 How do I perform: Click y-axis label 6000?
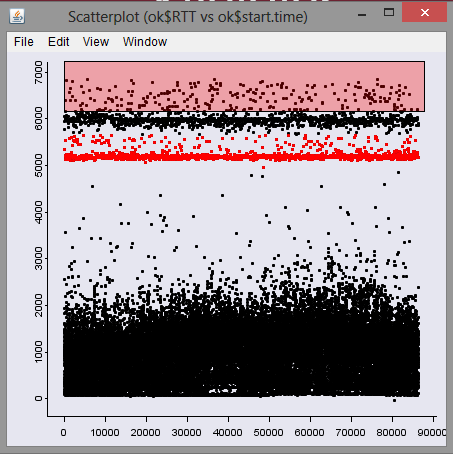(x=39, y=119)
